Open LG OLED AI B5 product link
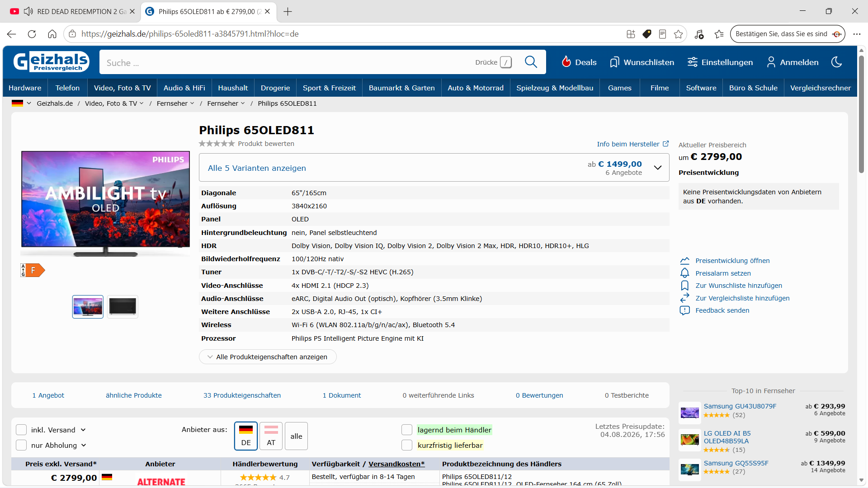868x488 pixels. 727,437
